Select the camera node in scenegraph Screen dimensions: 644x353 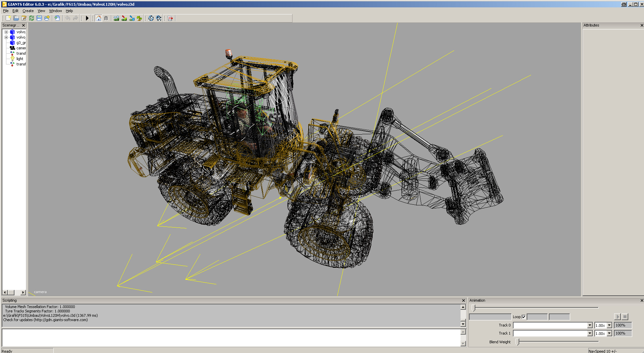click(18, 48)
